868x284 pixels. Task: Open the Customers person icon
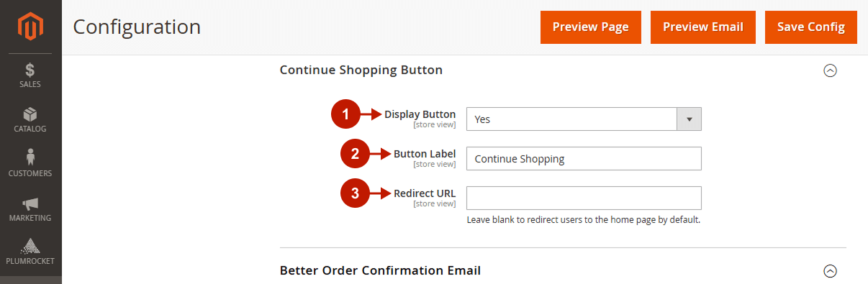(x=30, y=157)
